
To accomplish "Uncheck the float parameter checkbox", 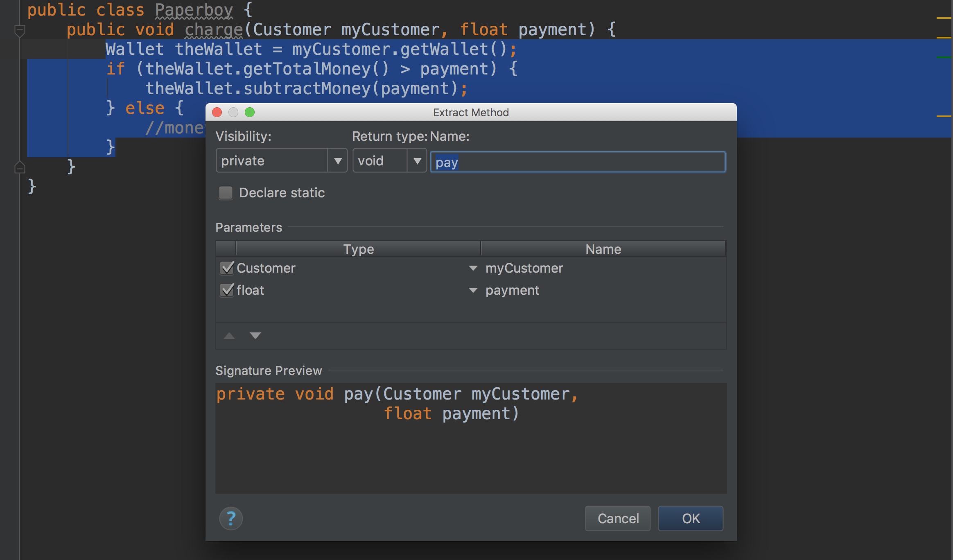I will [x=227, y=290].
